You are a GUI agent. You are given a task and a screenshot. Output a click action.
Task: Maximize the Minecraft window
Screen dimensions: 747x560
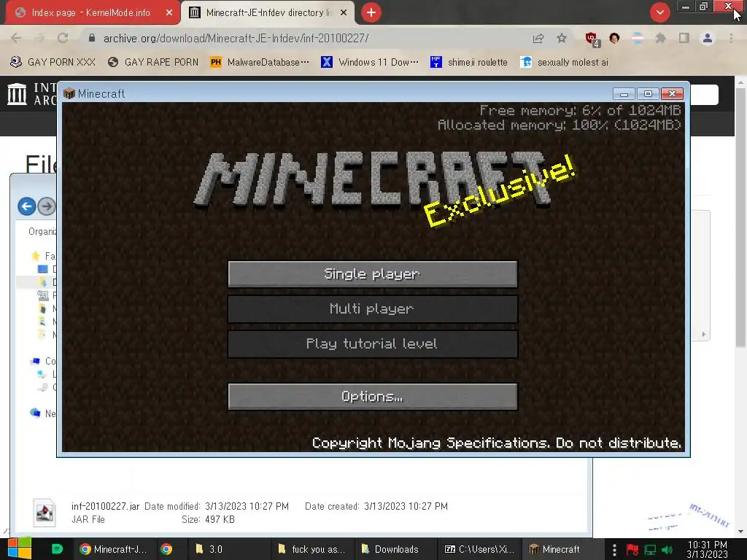pyautogui.click(x=648, y=94)
